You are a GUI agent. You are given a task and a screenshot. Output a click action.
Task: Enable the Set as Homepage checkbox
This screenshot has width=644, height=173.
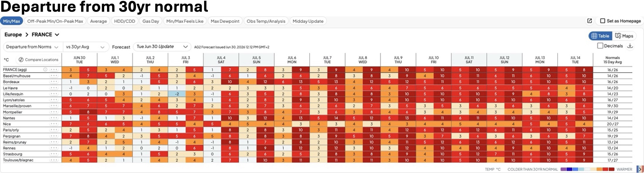(603, 21)
